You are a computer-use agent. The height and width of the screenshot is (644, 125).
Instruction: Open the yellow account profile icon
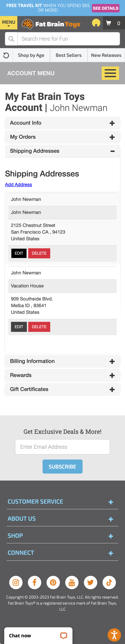point(96,23)
